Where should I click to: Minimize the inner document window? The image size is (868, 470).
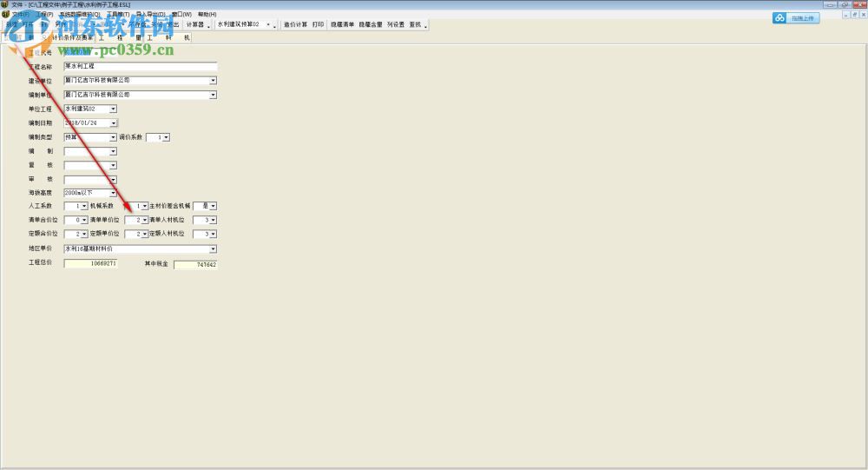click(x=845, y=15)
